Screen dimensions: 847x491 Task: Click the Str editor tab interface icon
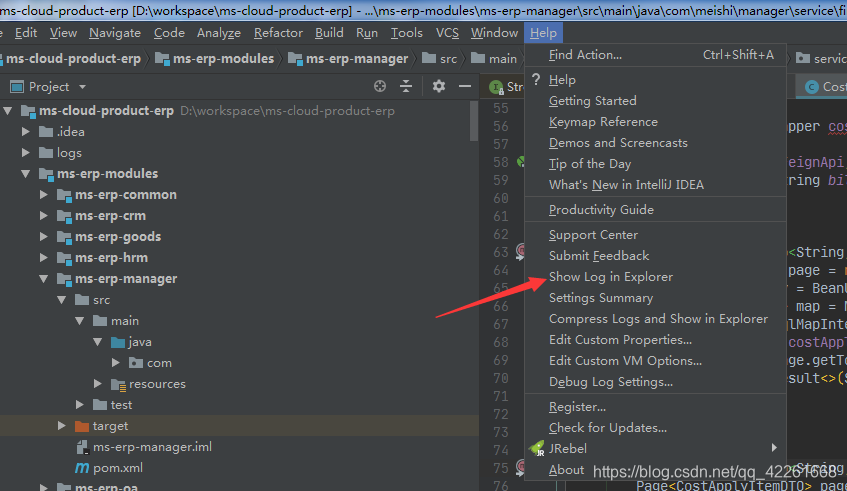click(496, 87)
